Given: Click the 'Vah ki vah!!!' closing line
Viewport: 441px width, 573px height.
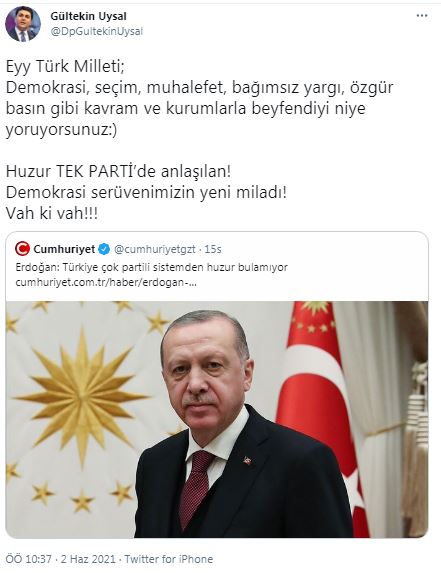Looking at the screenshot, I should pos(52,213).
